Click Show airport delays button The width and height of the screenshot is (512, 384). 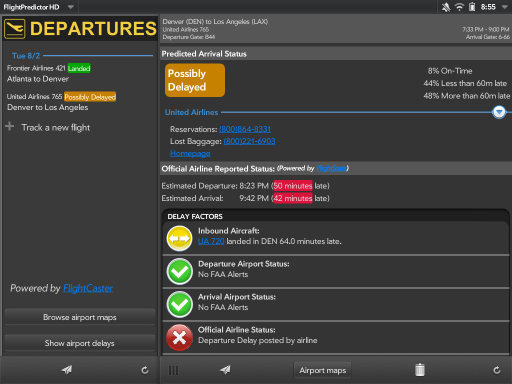[x=80, y=343]
